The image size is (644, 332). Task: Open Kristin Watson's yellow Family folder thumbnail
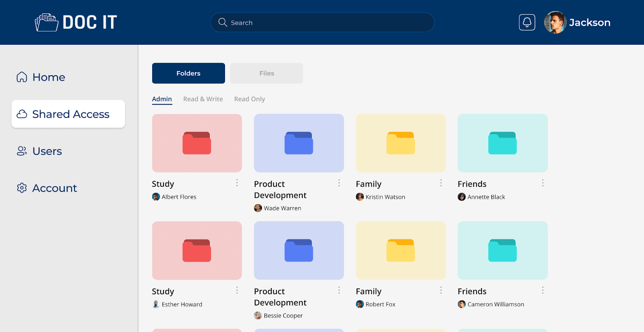pos(401,143)
